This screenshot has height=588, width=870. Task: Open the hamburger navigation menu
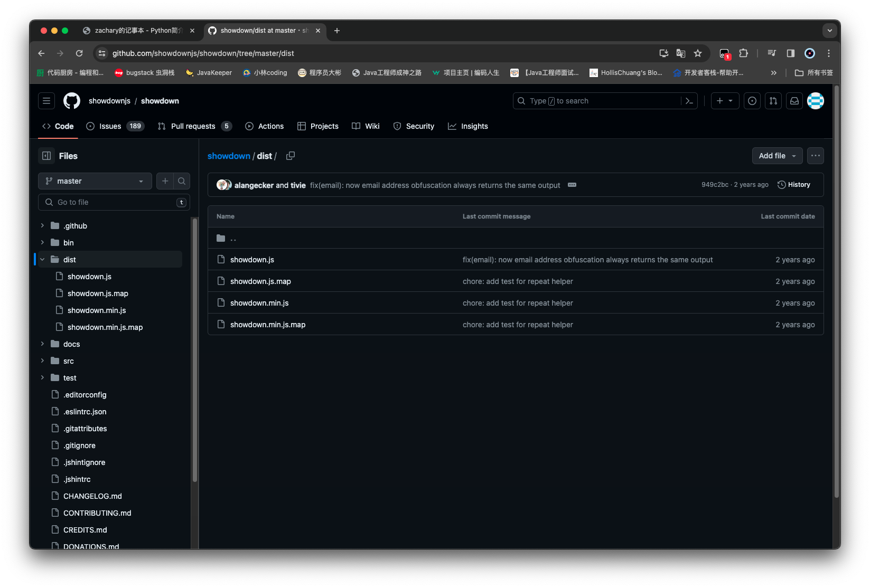(46, 101)
